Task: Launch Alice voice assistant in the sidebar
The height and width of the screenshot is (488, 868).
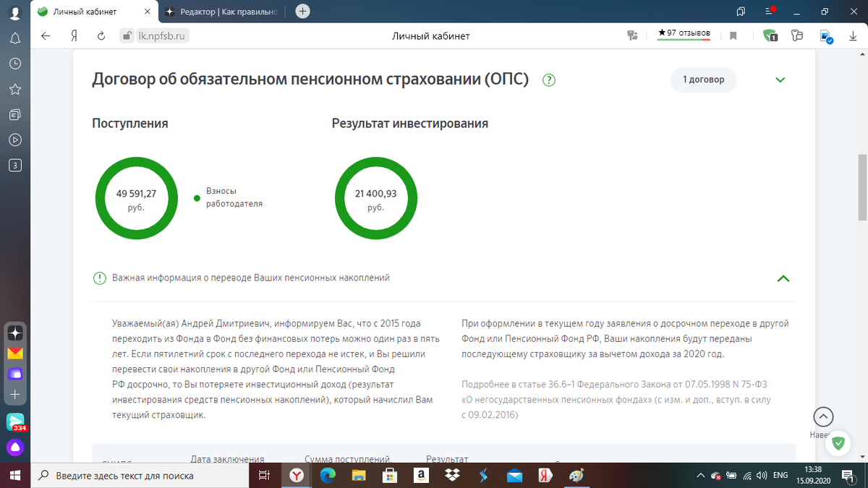Action: [x=15, y=447]
